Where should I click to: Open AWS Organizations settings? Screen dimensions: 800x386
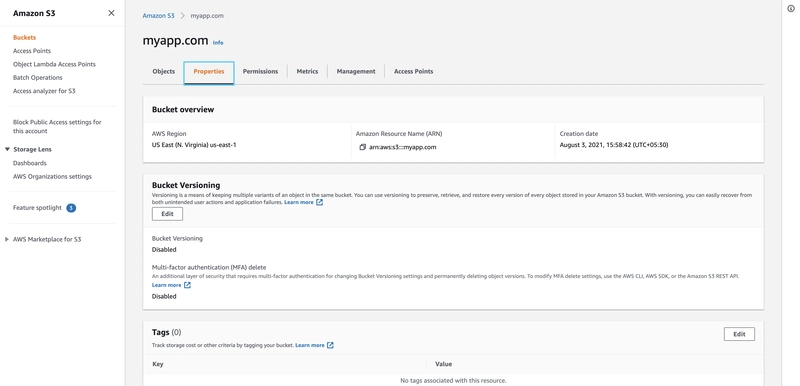point(52,176)
